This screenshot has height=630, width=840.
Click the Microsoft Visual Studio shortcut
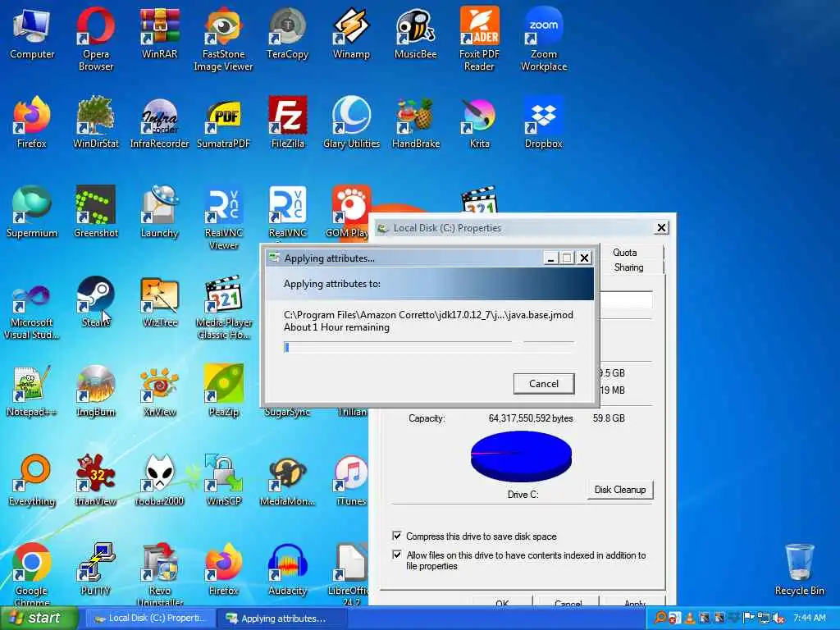pyautogui.click(x=32, y=313)
